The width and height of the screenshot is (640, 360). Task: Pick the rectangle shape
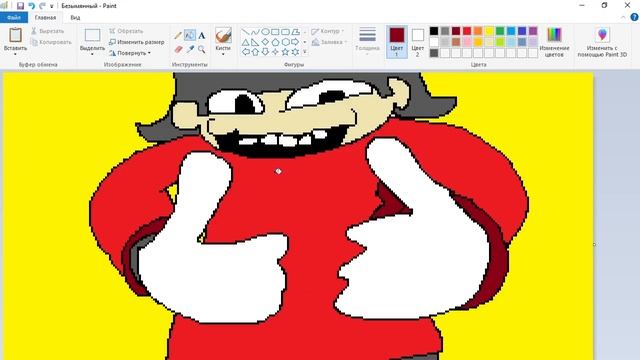pyautogui.click(x=275, y=31)
